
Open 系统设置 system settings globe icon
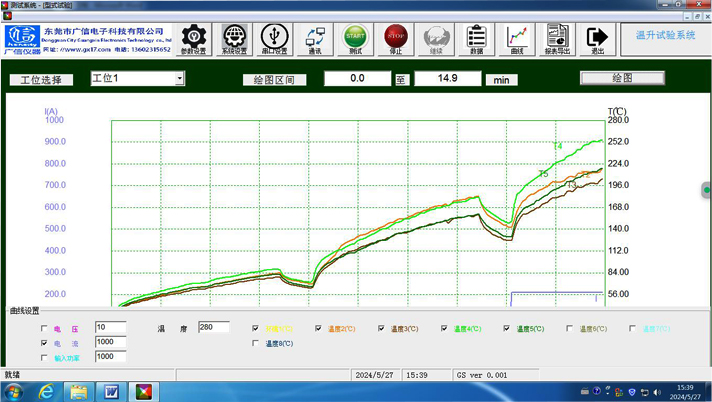pos(235,40)
